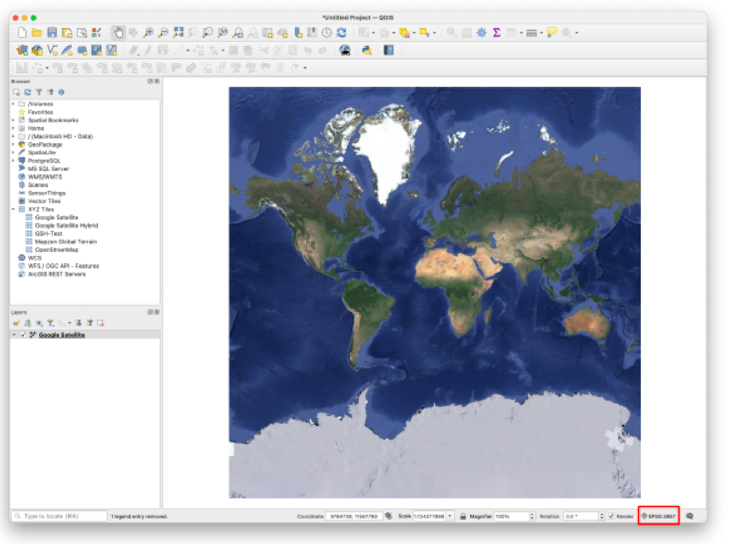
Task: Click the Magnifier stepper arrows
Action: coord(532,516)
